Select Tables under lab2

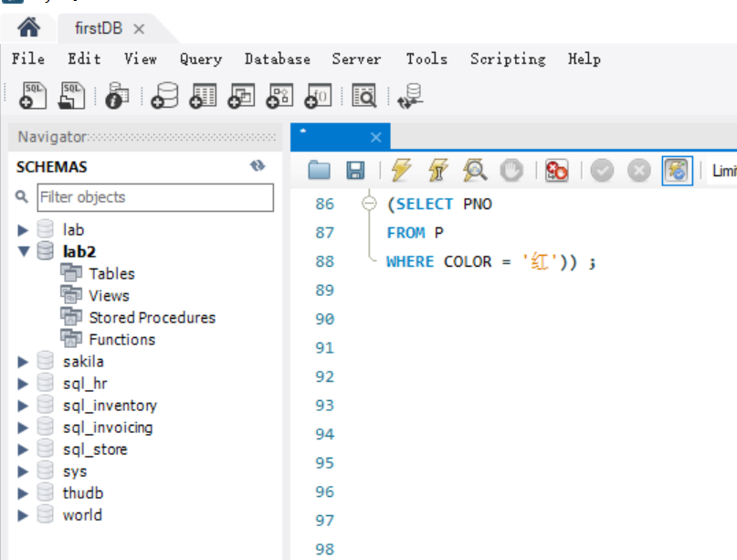tap(111, 274)
